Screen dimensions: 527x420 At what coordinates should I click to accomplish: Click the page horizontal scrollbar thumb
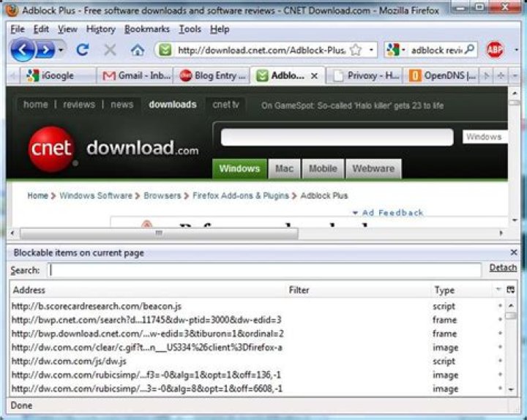[x=159, y=233]
